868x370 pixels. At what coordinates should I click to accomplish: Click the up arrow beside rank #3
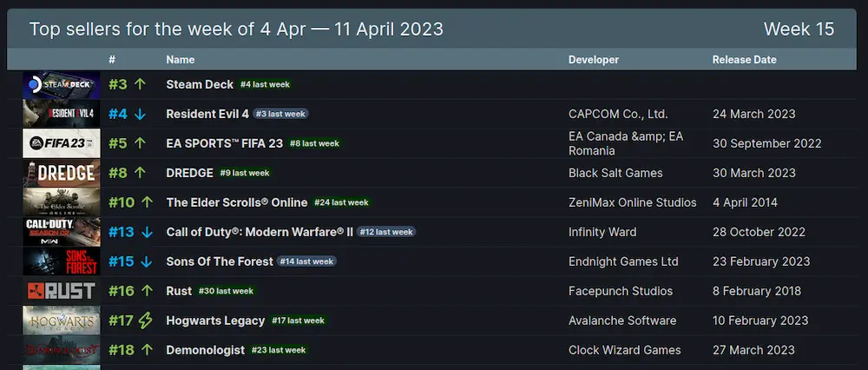(140, 84)
